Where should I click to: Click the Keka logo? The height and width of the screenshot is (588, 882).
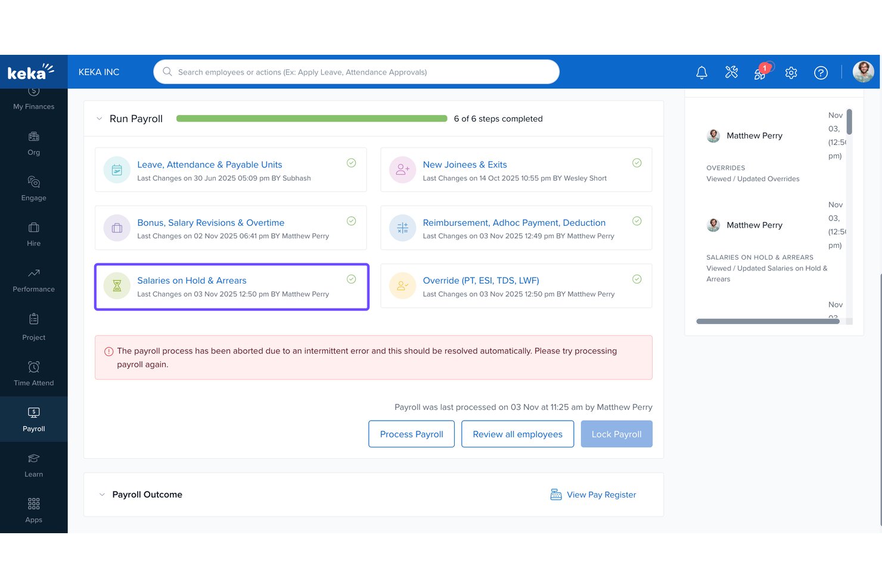point(30,71)
